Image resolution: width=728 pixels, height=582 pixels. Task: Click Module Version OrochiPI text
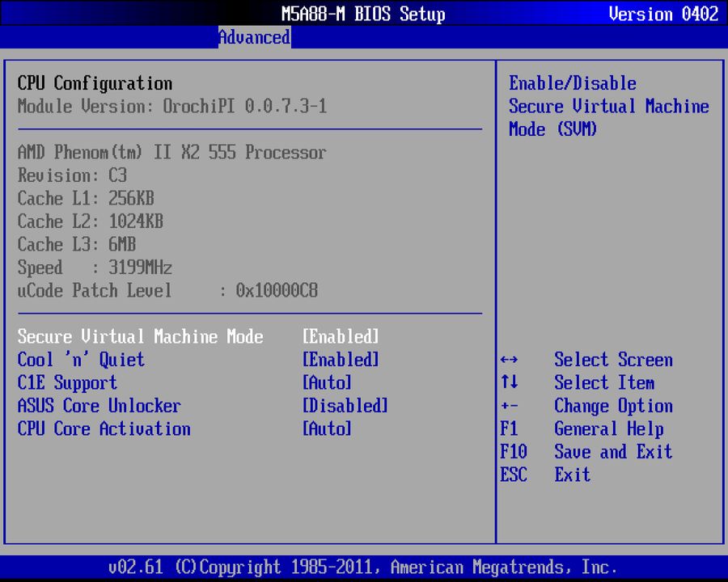tap(172, 106)
